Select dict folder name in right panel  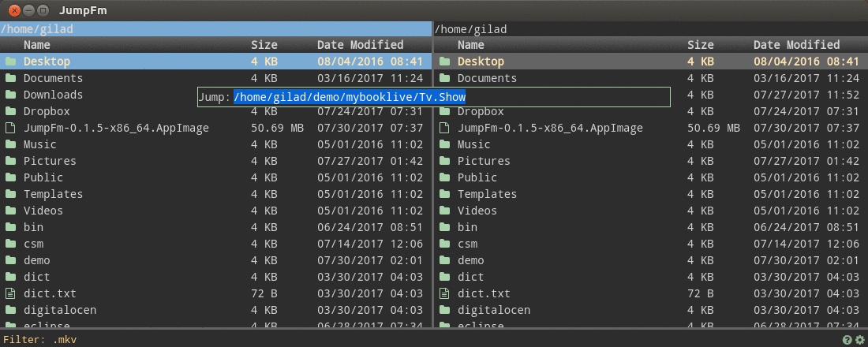(x=470, y=277)
